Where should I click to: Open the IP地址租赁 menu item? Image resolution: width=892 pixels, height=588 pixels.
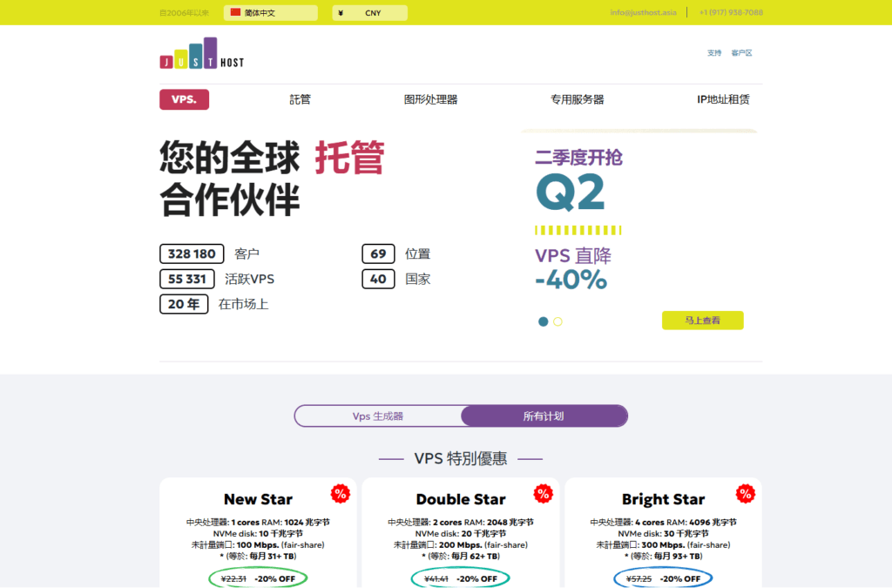tap(723, 99)
